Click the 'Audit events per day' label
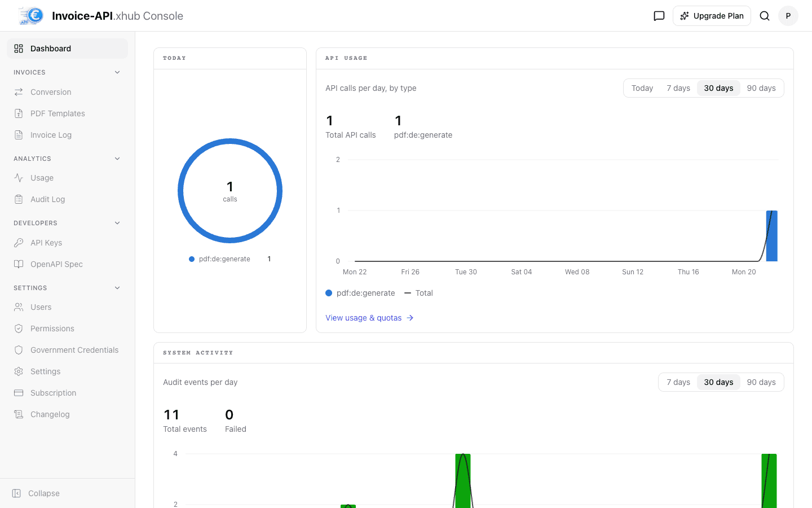 click(200, 382)
